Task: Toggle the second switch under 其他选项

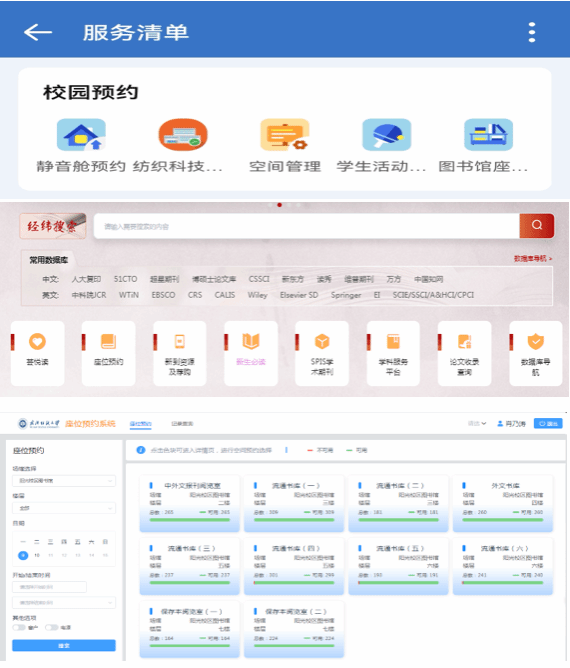Action: tap(52, 627)
